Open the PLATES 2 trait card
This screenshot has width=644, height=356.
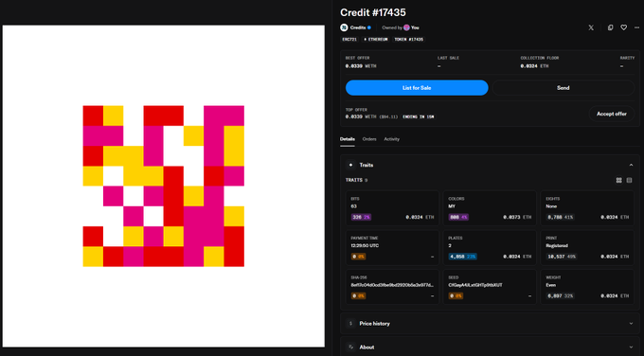(x=490, y=247)
